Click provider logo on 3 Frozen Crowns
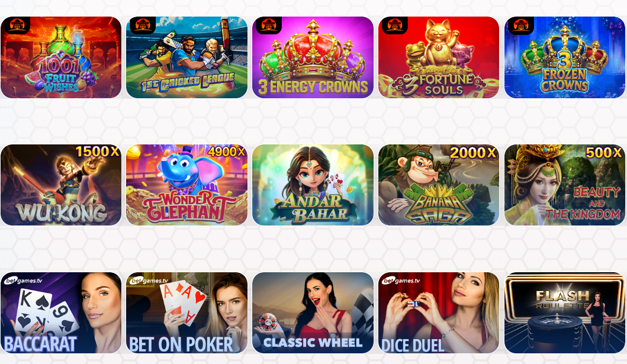The image size is (627, 364). point(520,25)
